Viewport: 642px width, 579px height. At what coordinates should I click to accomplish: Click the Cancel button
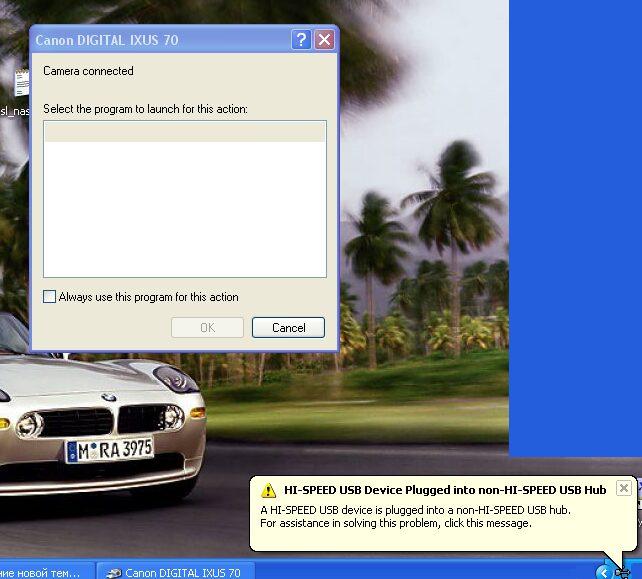pos(288,328)
